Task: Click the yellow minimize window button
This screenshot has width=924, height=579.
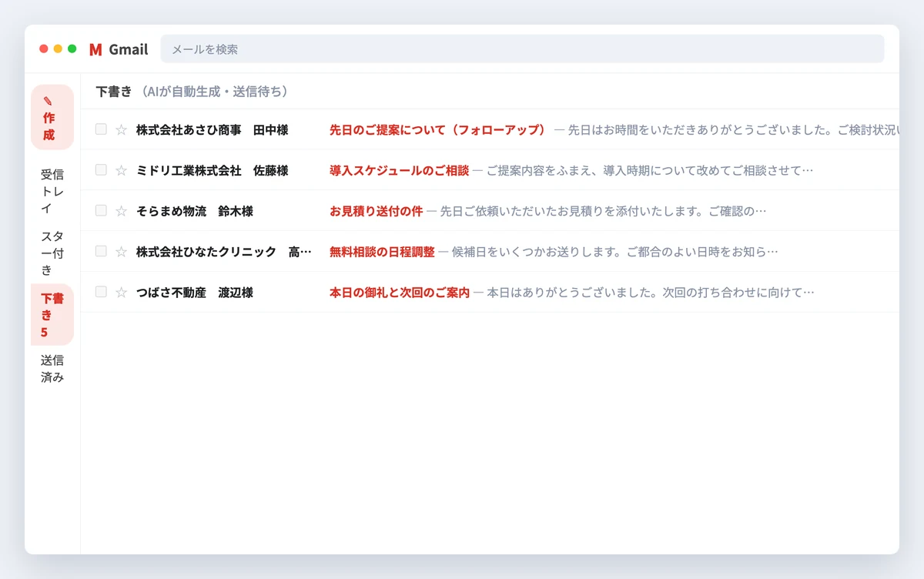Action: (x=58, y=49)
